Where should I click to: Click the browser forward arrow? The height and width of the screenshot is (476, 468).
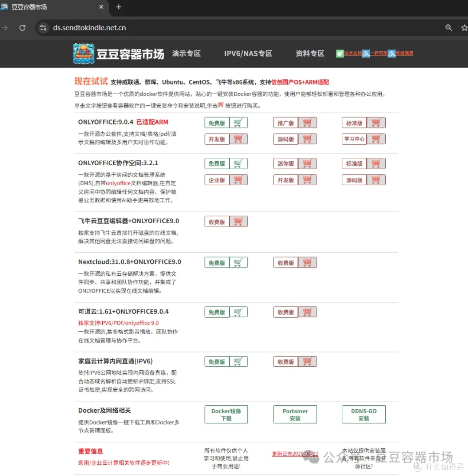tap(5, 28)
